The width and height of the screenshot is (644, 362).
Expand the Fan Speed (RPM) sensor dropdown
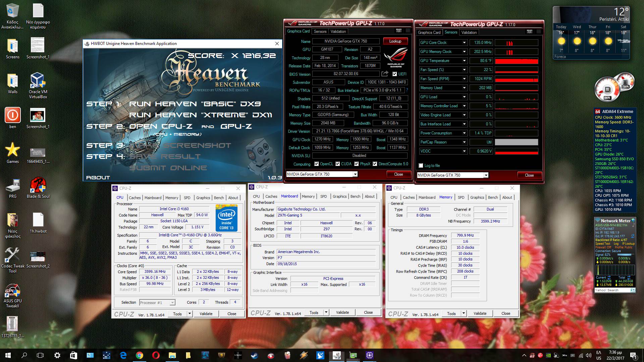point(464,79)
